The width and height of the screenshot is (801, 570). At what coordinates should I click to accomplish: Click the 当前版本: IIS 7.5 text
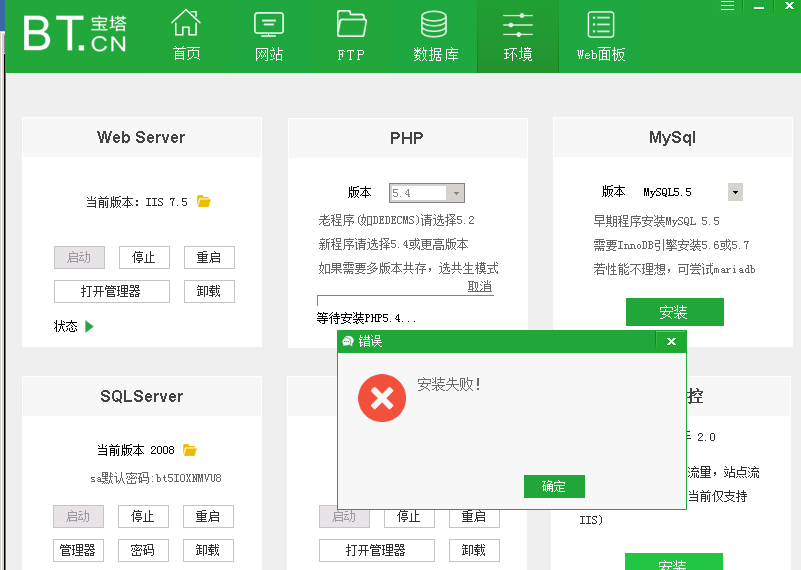click(136, 202)
